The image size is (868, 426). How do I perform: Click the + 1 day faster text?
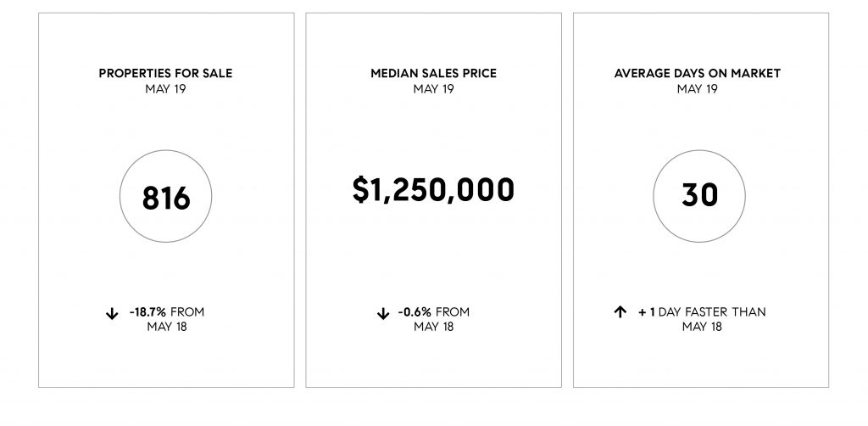coord(684,312)
